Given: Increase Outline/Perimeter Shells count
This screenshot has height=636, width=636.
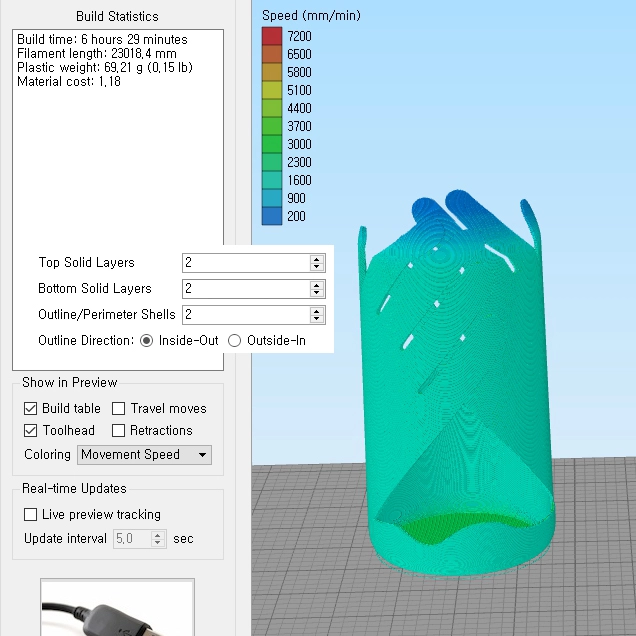Looking at the screenshot, I should click(317, 310).
